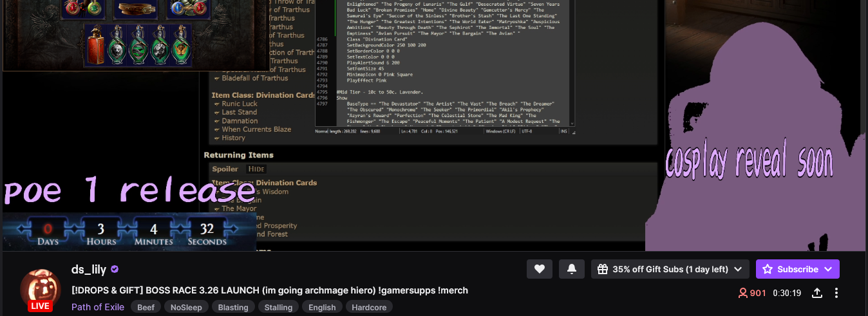Select the Beef stream tag
The image size is (868, 316).
(x=146, y=307)
